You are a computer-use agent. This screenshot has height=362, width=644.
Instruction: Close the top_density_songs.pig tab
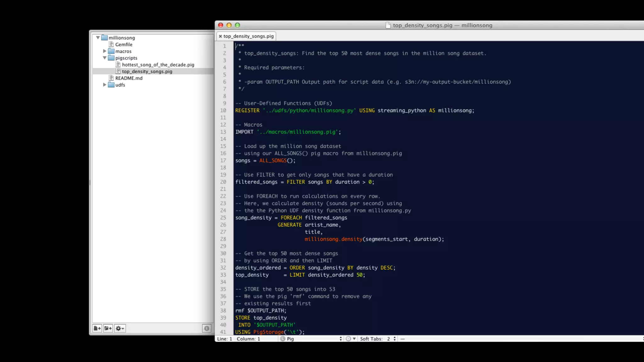click(x=220, y=36)
